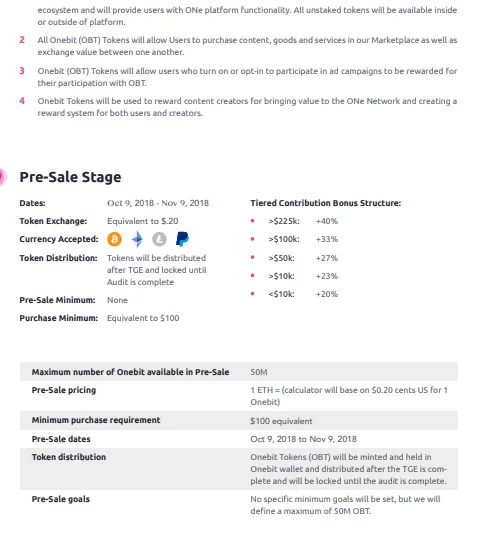The height and width of the screenshot is (534, 481).
Task: Click the >$50k tier label
Action: [x=281, y=258]
